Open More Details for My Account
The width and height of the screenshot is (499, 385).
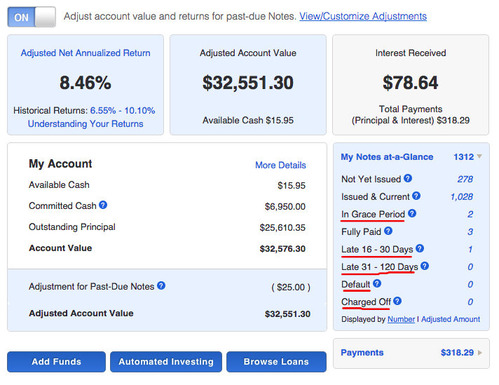click(281, 165)
